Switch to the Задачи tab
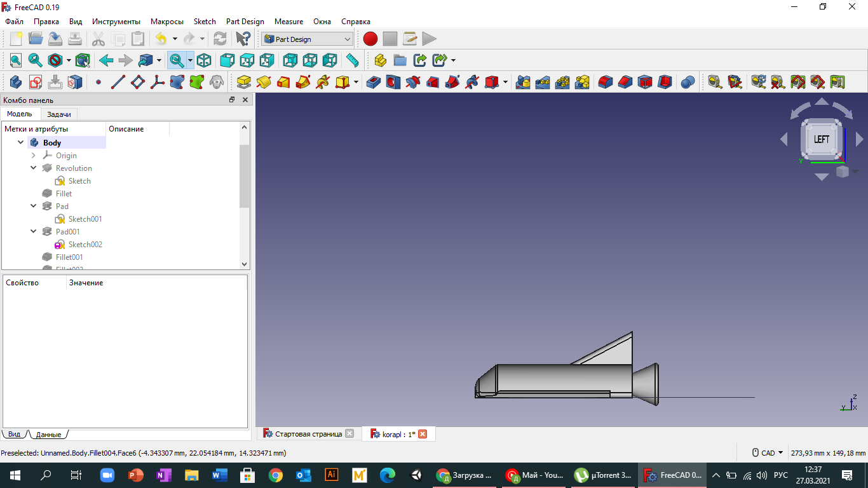This screenshot has height=488, width=868. (59, 114)
